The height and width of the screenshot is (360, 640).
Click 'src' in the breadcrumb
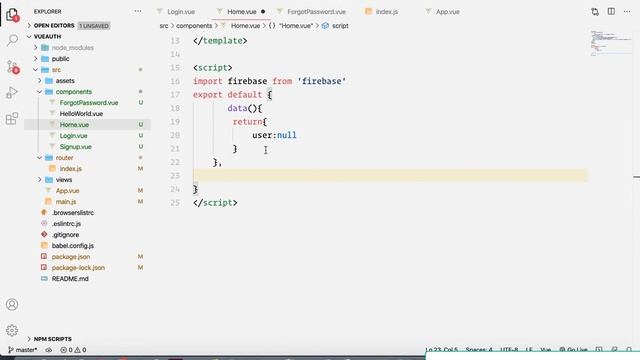point(164,26)
